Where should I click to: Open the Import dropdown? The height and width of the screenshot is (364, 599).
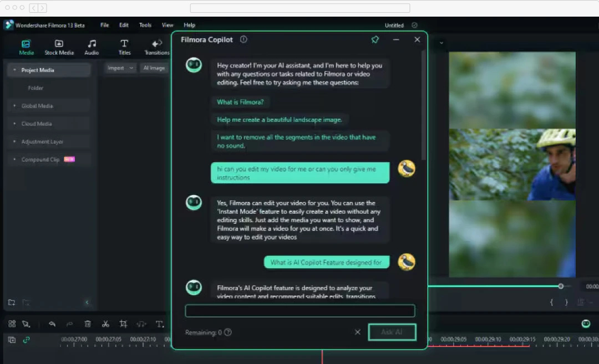pyautogui.click(x=120, y=68)
